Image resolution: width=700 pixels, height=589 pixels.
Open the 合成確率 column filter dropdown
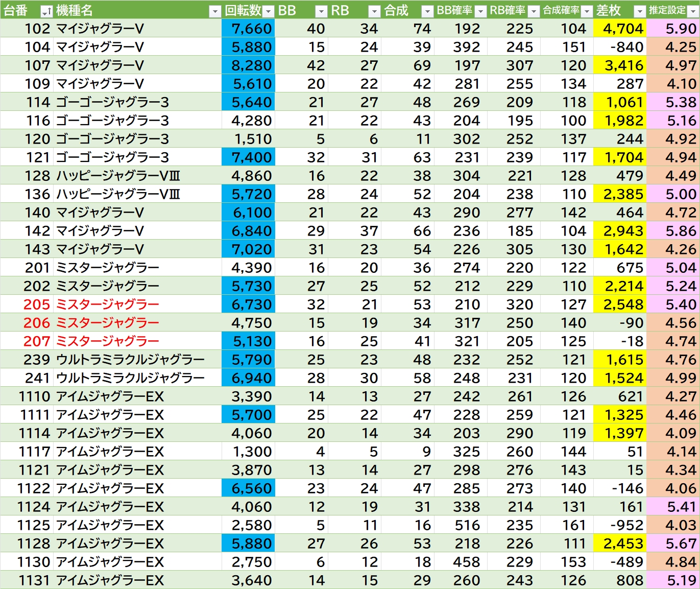point(587,11)
